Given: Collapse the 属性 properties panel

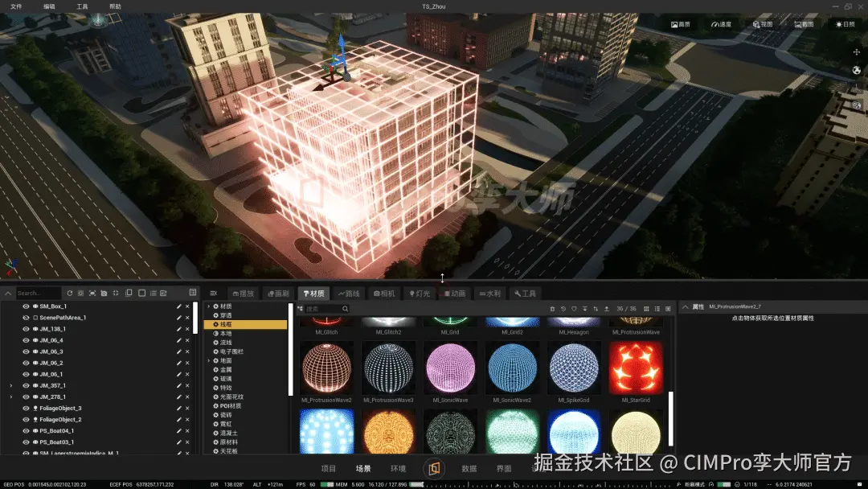Looking at the screenshot, I should point(686,306).
